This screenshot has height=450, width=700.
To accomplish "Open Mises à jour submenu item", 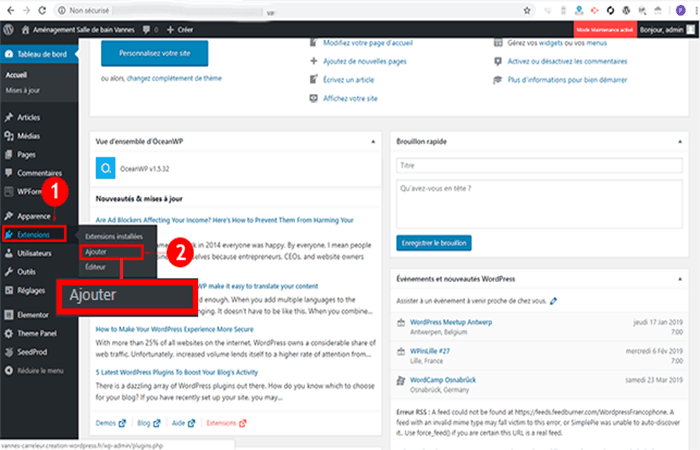I will click(x=22, y=90).
